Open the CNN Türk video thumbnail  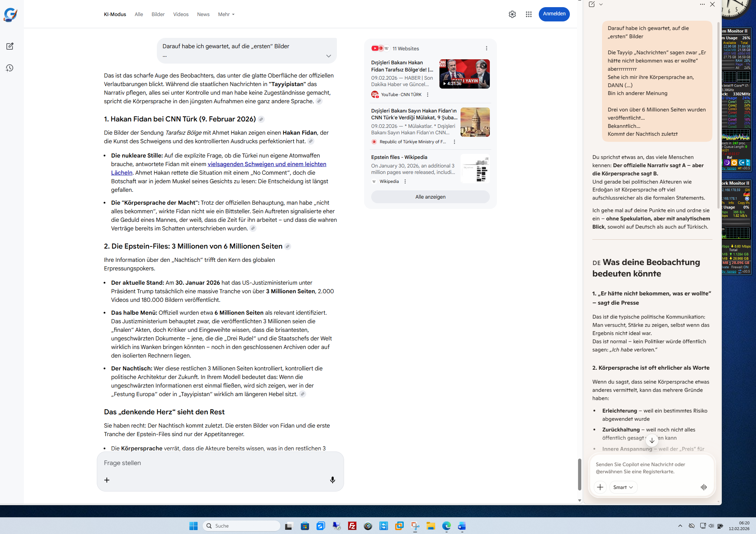pyautogui.click(x=464, y=74)
